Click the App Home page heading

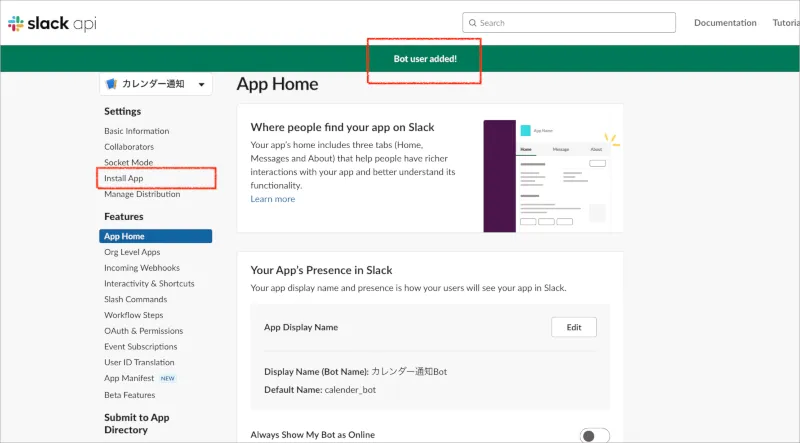point(278,84)
